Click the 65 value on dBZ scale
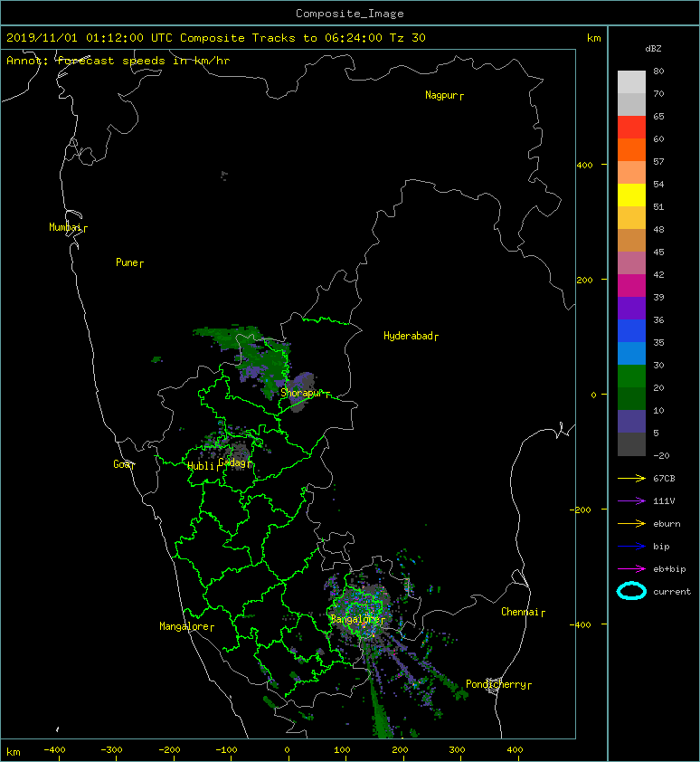The width and height of the screenshot is (700, 762). pos(658,116)
